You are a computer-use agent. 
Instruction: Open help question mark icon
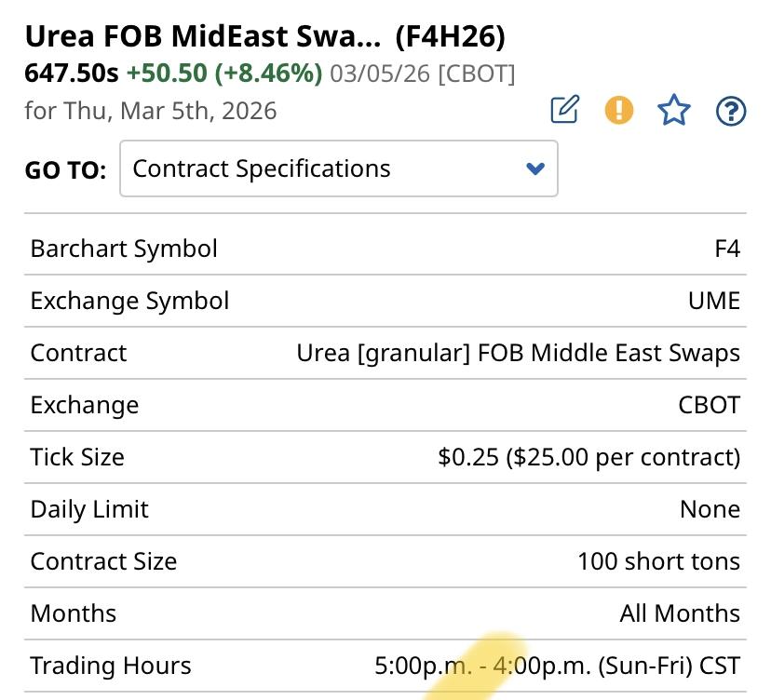(731, 111)
